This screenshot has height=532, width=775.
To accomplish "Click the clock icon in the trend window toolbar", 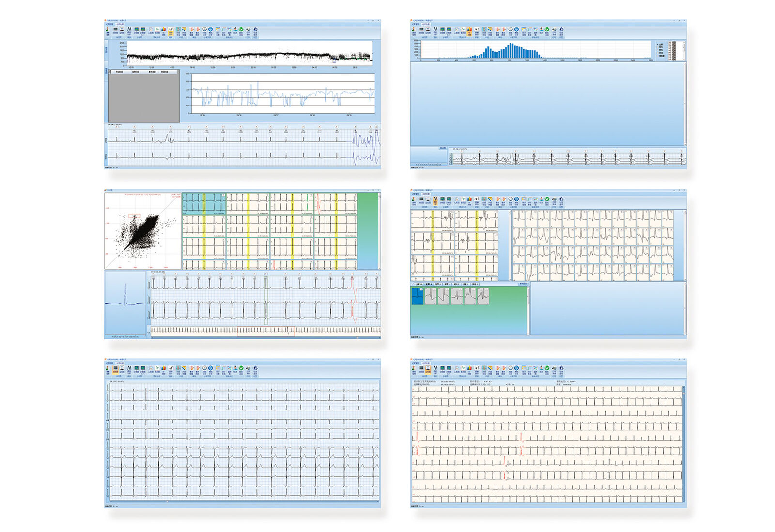I will tap(204, 30).
